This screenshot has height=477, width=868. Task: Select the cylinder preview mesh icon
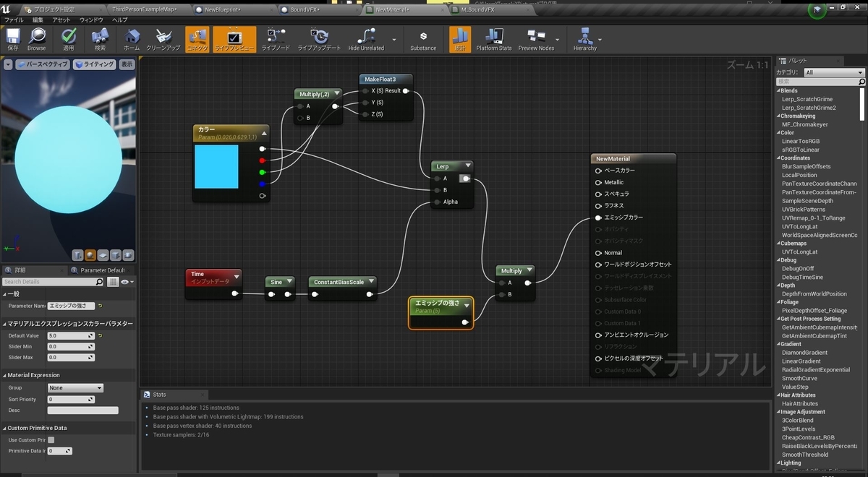pyautogui.click(x=78, y=254)
